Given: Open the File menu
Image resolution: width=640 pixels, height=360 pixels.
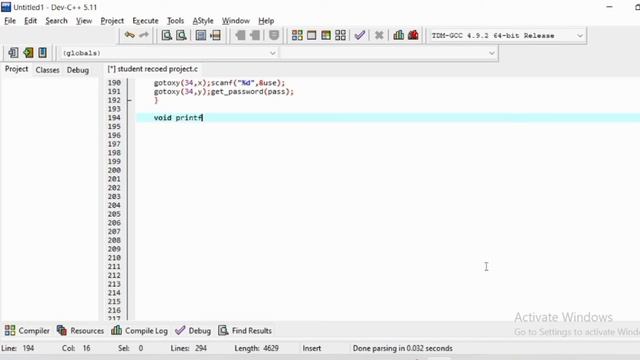Looking at the screenshot, I should [10, 21].
